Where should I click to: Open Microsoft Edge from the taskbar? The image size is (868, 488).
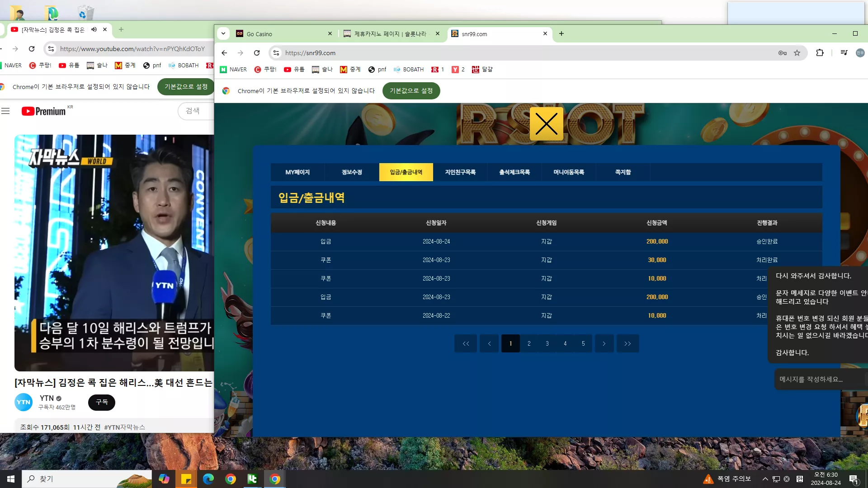tap(208, 479)
